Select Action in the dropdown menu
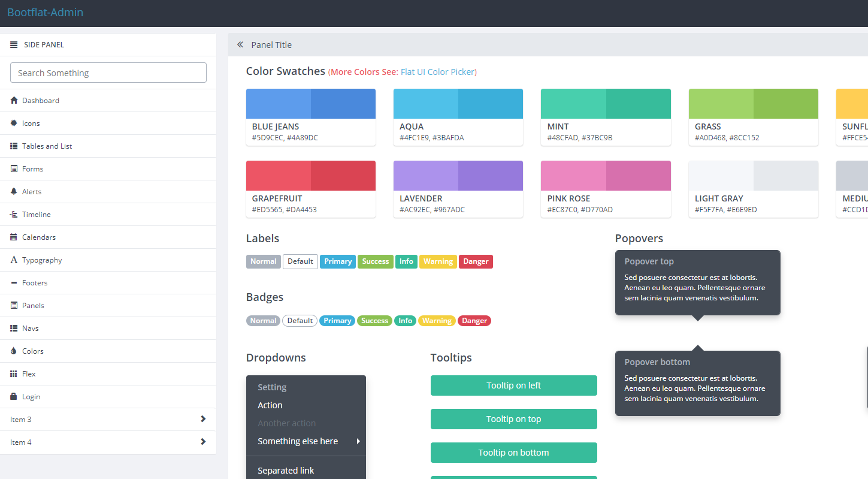 tap(270, 405)
